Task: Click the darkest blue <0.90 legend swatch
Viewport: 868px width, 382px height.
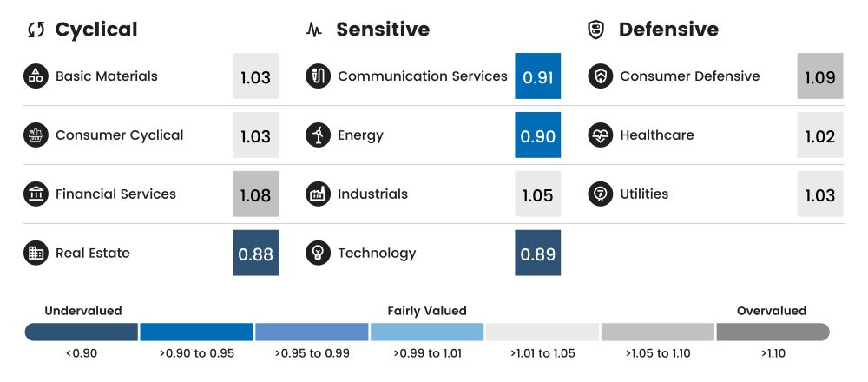Action: (x=82, y=332)
